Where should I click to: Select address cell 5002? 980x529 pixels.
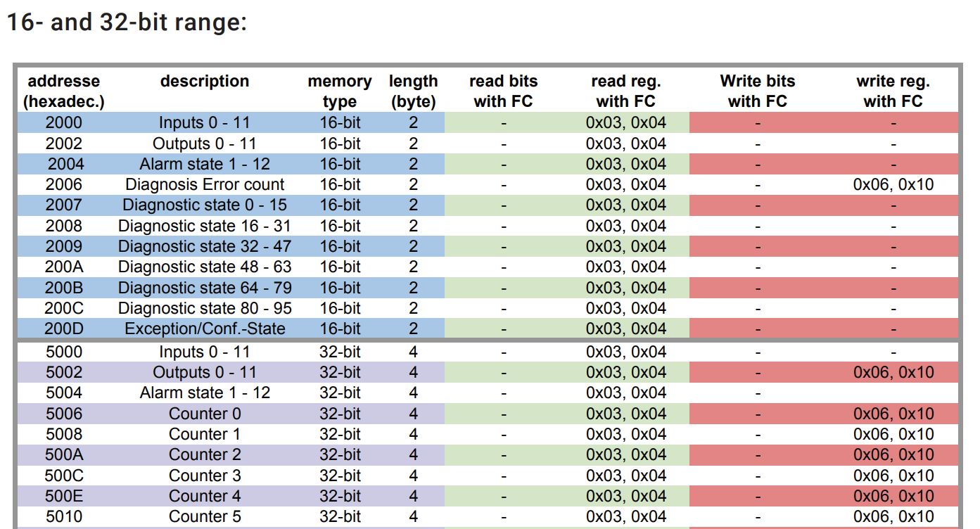click(64, 373)
